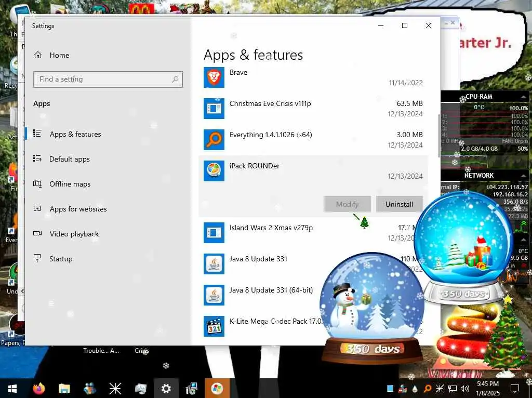Open Video playback settings
Viewport: 532px width, 398px height.
74,234
